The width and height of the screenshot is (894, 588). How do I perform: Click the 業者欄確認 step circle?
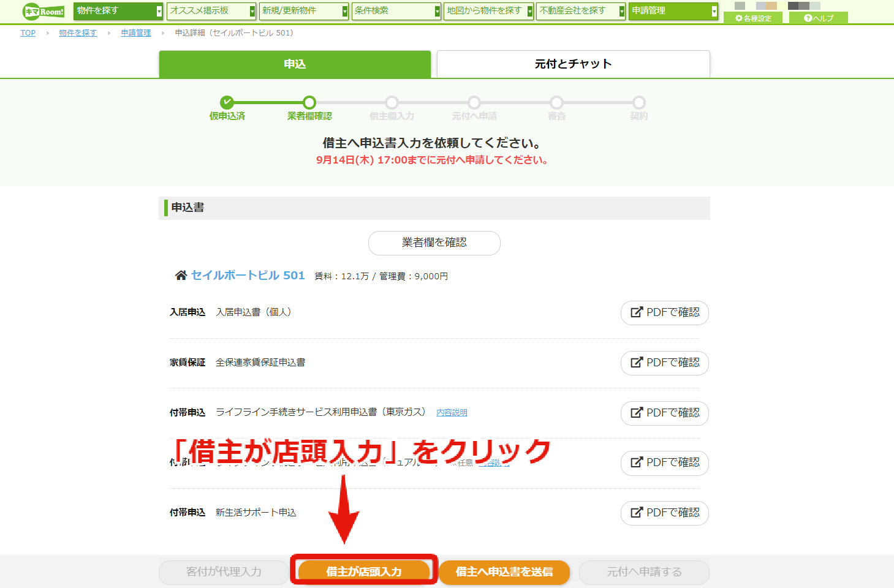click(309, 102)
